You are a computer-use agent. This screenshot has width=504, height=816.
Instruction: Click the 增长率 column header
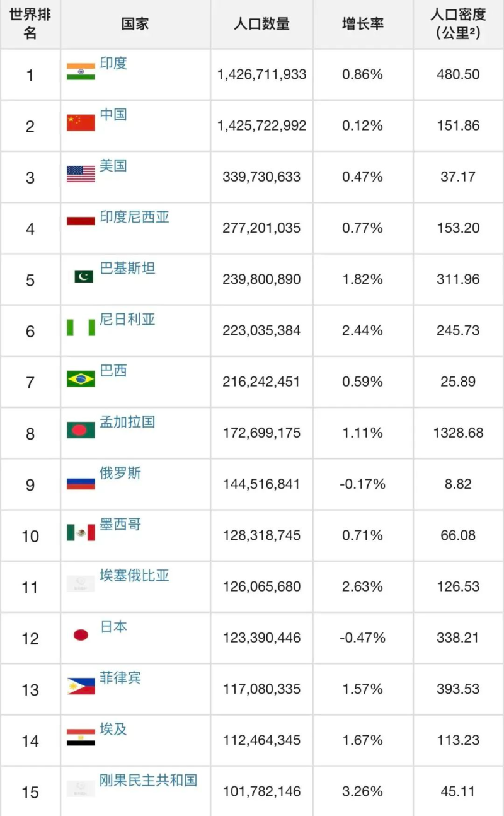click(363, 24)
